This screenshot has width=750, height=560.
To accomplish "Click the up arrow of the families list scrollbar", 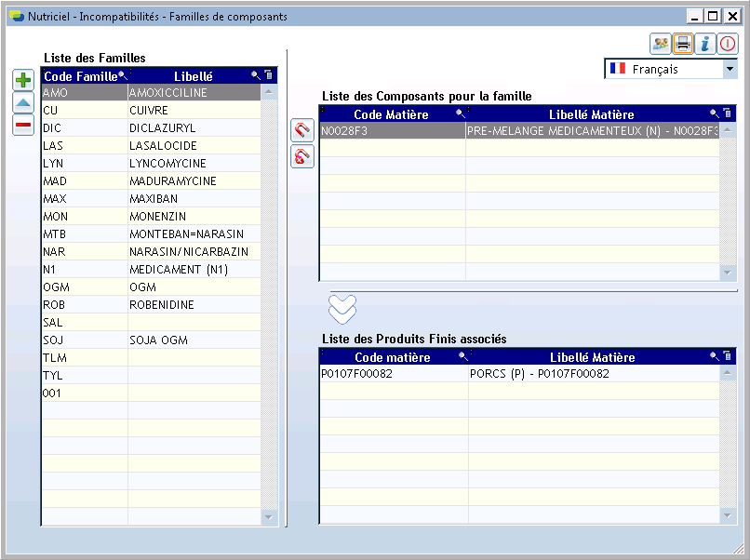I will click(x=269, y=92).
